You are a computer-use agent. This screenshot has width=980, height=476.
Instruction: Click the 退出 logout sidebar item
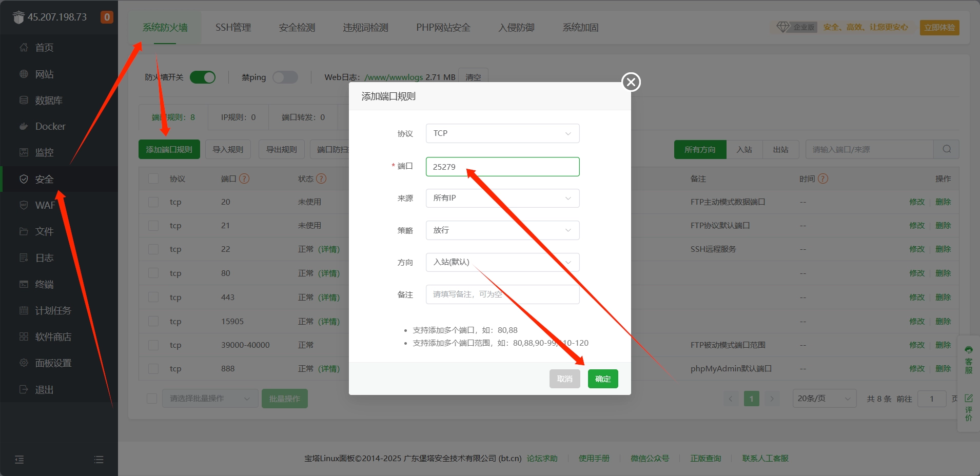point(44,389)
